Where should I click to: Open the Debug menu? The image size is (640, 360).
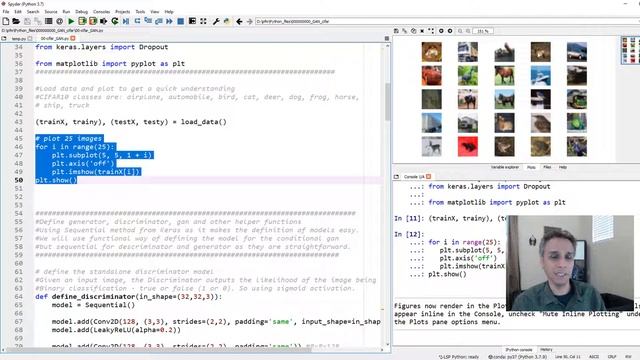click(82, 12)
